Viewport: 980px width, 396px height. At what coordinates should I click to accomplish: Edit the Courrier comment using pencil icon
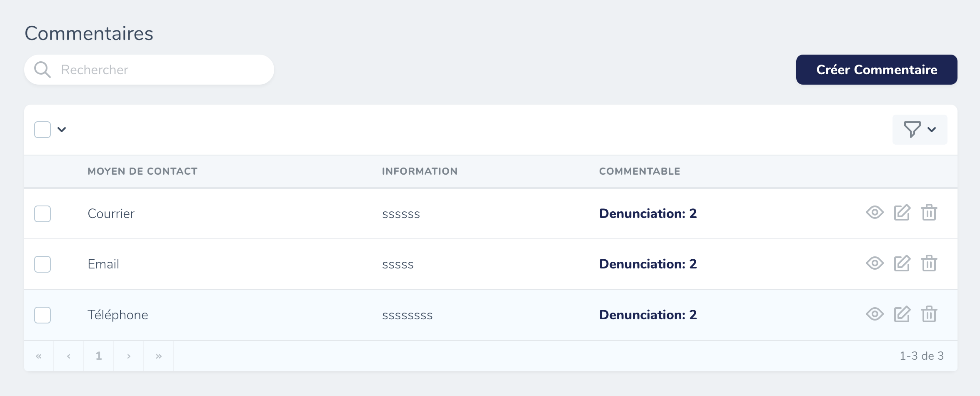(x=902, y=213)
